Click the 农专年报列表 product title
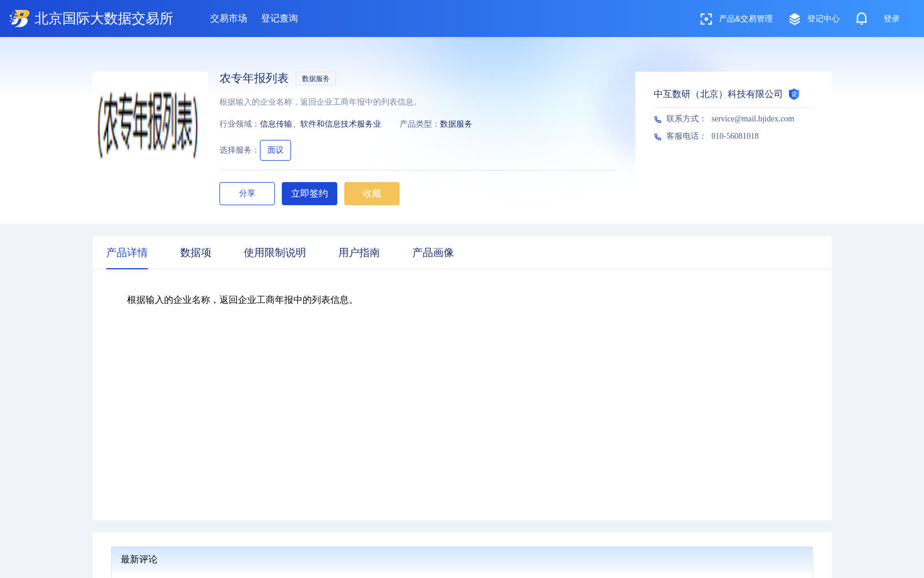Viewport: 924px width, 578px height. tap(254, 78)
